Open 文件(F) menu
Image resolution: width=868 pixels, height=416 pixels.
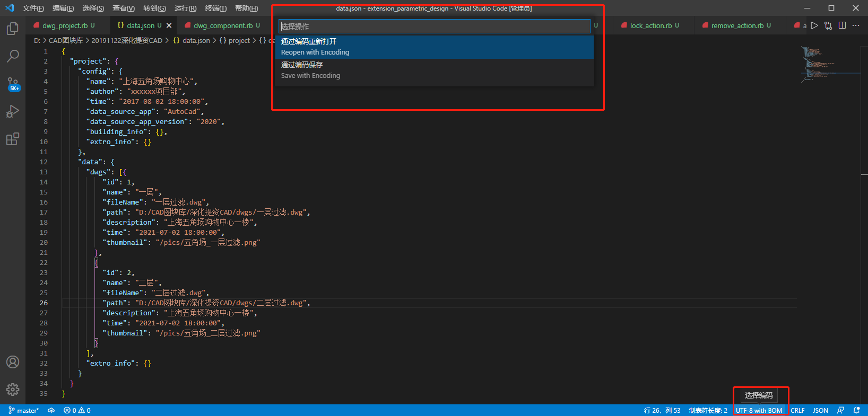(33, 8)
